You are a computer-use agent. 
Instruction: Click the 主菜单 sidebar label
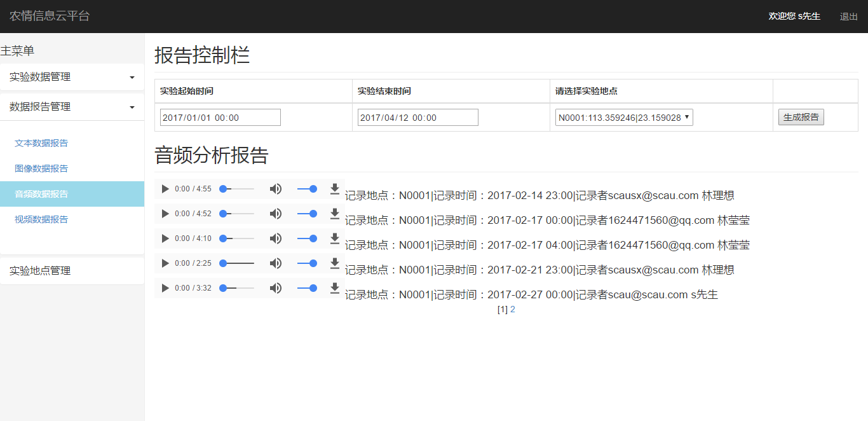[x=17, y=51]
